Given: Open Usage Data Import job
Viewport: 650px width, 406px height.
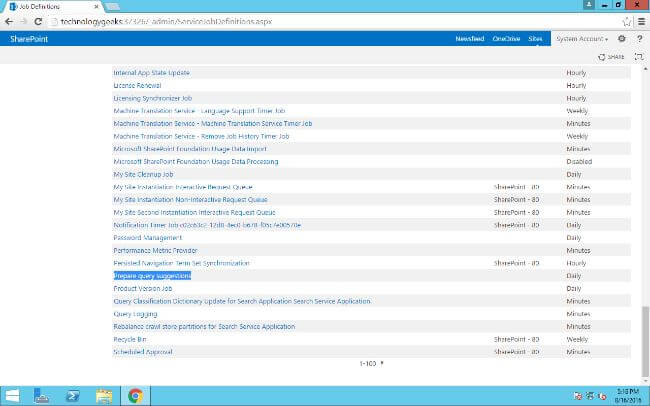Looking at the screenshot, I should 190,149.
